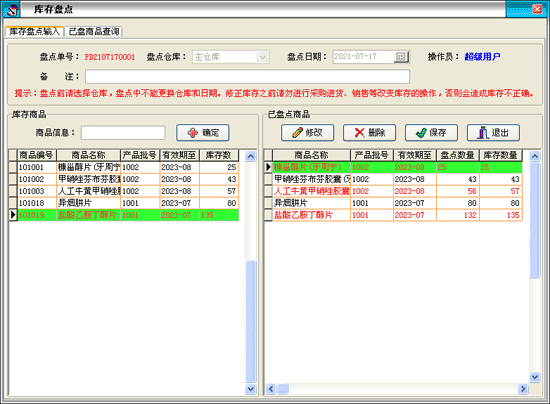Click the 保存 button label
The width and height of the screenshot is (550, 404).
coord(438,133)
